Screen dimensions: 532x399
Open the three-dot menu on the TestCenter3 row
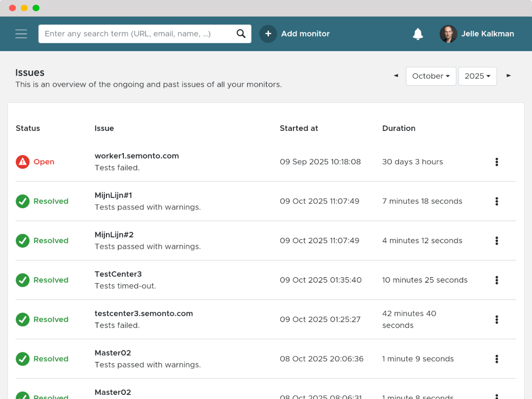497,280
